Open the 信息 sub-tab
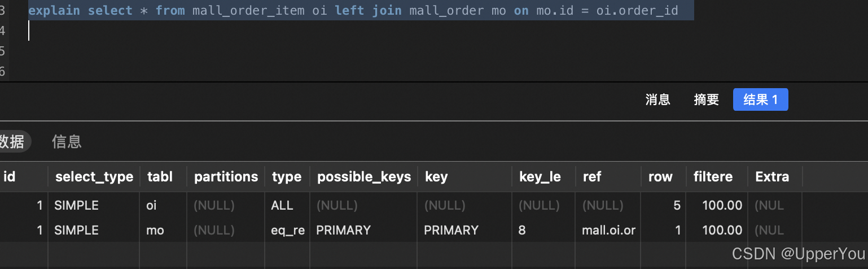The image size is (868, 269). click(67, 141)
